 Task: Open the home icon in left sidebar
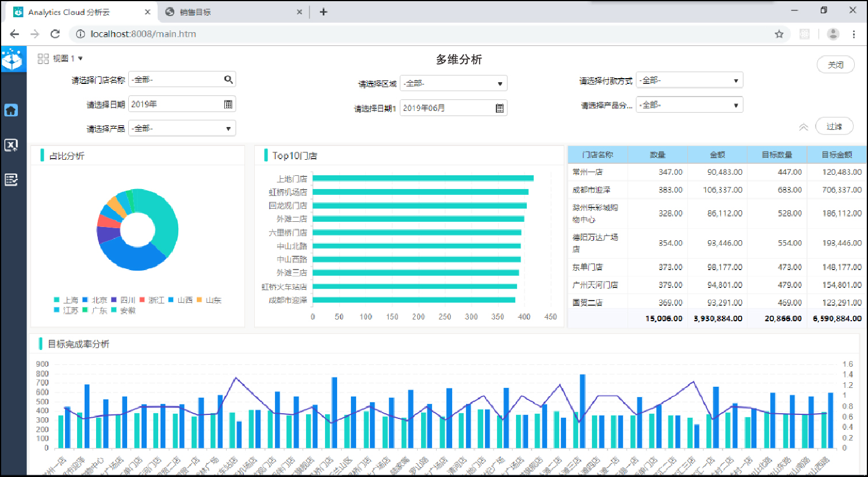click(x=12, y=110)
